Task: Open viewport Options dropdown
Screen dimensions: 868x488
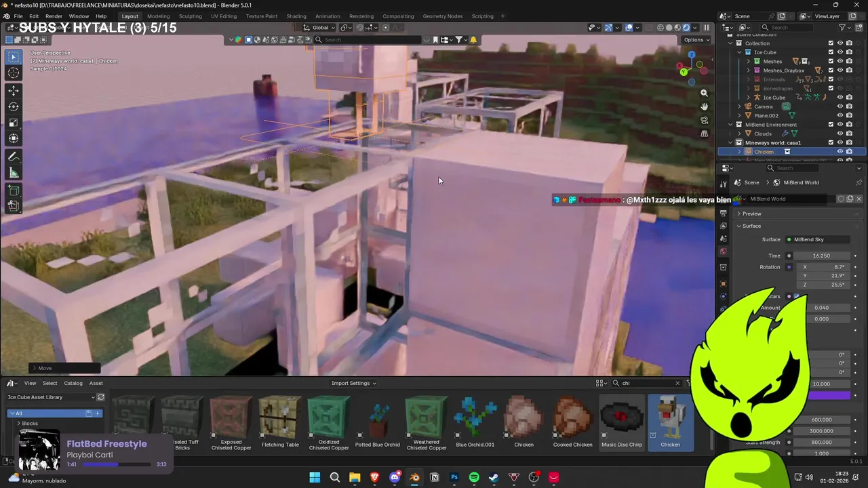Action: click(x=696, y=40)
